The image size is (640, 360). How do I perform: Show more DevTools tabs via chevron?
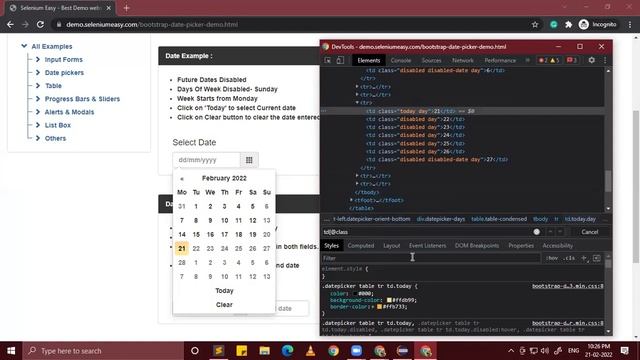pyautogui.click(x=527, y=60)
